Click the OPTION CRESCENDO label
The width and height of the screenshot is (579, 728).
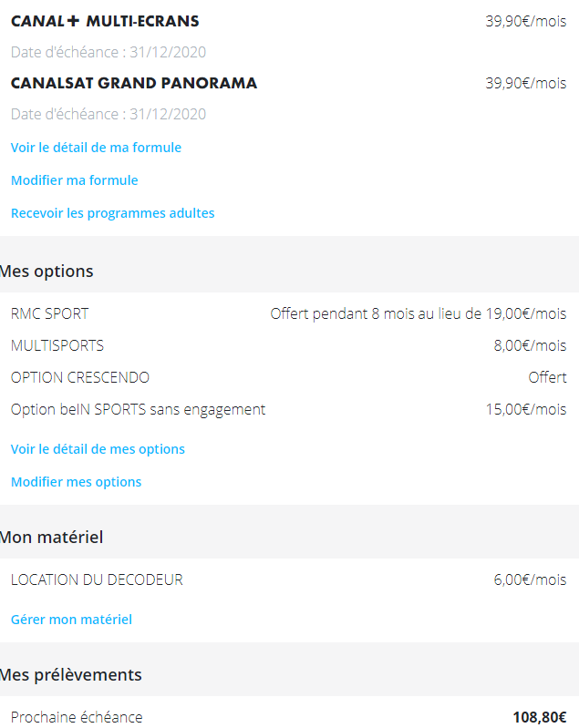coord(80,377)
